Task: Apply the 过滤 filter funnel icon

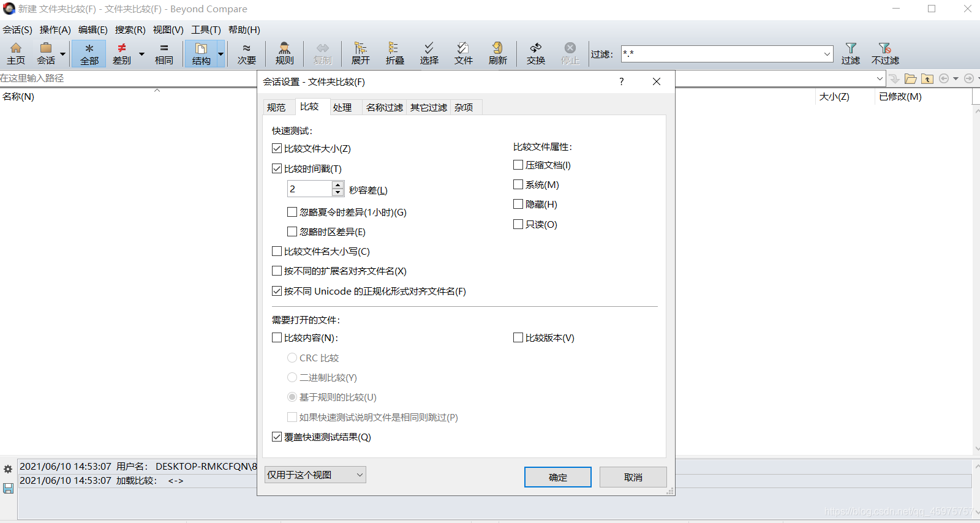Action: point(850,54)
